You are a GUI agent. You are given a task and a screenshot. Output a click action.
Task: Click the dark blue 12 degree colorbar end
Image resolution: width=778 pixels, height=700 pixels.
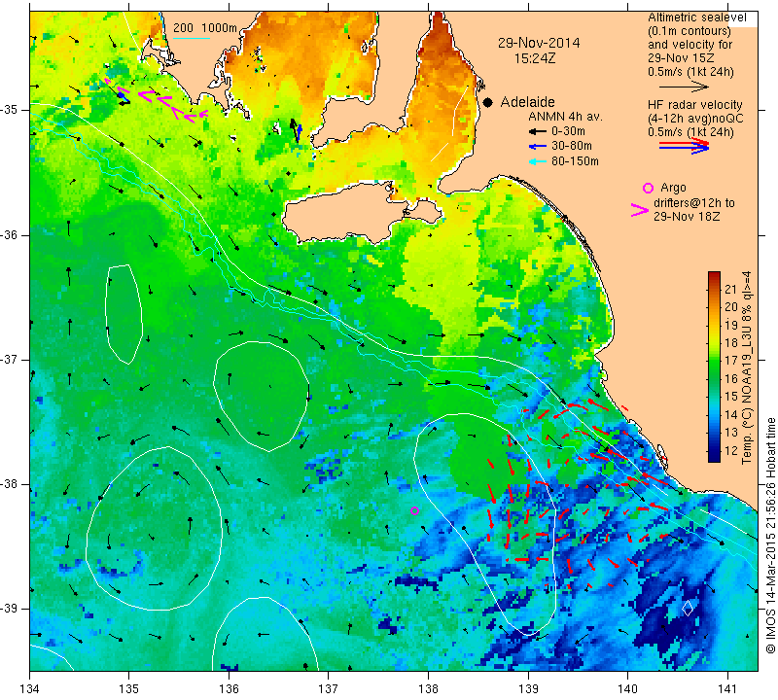click(714, 457)
